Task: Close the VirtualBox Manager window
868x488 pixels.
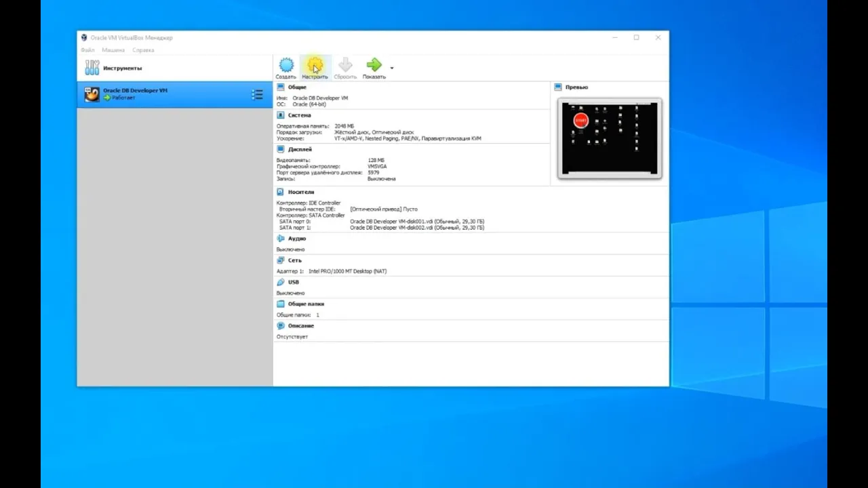Action: [x=658, y=37]
